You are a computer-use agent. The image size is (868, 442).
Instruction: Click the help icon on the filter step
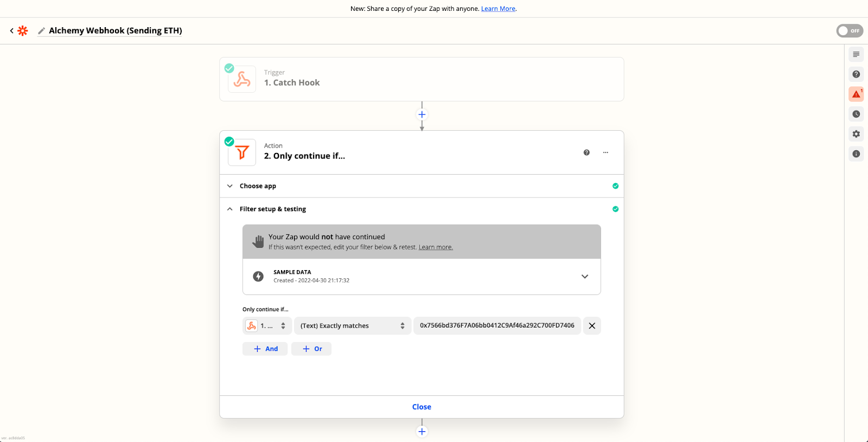pos(586,152)
